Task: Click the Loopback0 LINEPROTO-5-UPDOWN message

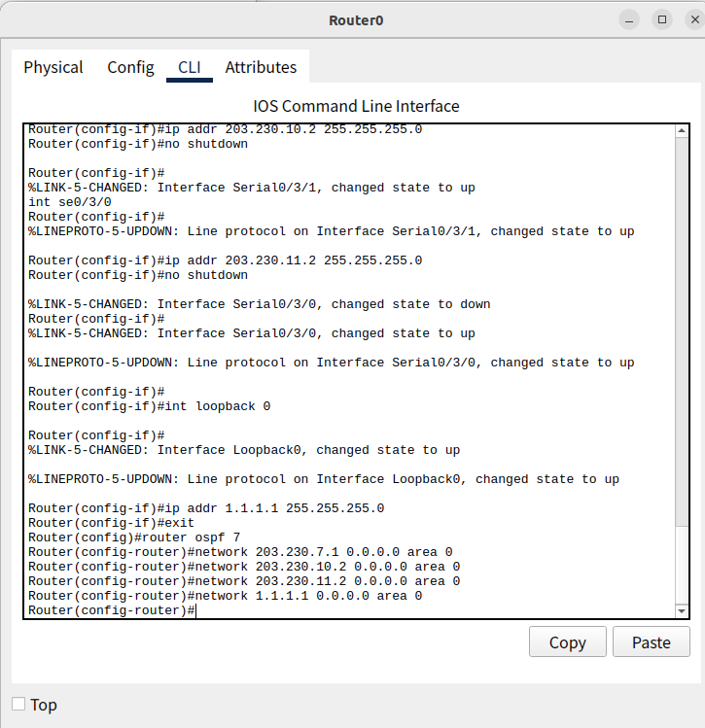Action: coord(324,479)
